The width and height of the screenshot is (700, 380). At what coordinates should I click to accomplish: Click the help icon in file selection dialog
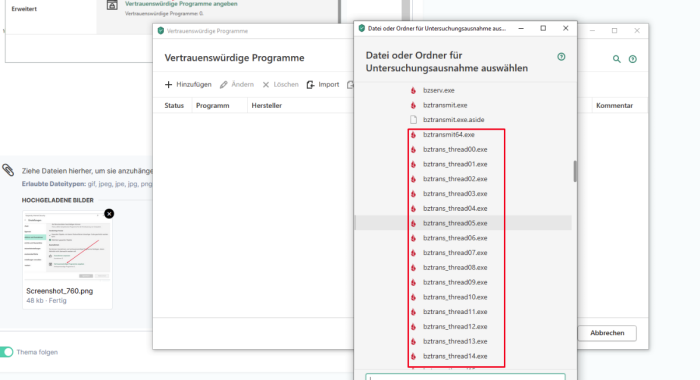[x=561, y=57]
